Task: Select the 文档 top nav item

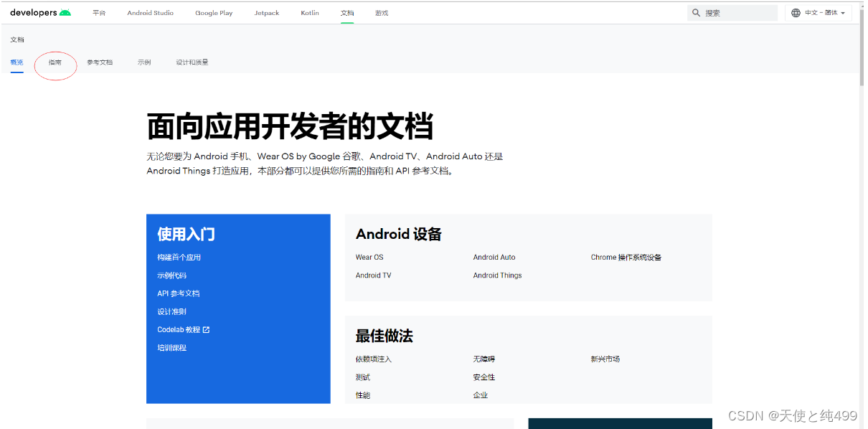Action: [347, 13]
